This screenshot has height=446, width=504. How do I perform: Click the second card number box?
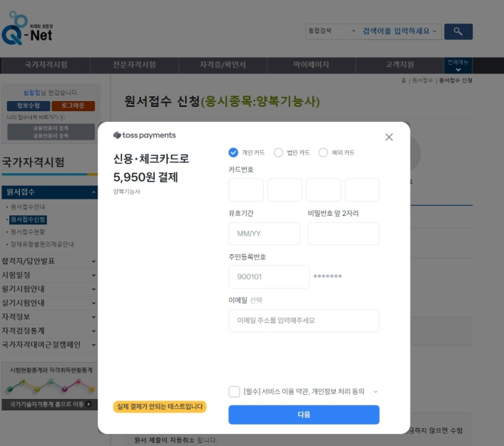point(284,190)
